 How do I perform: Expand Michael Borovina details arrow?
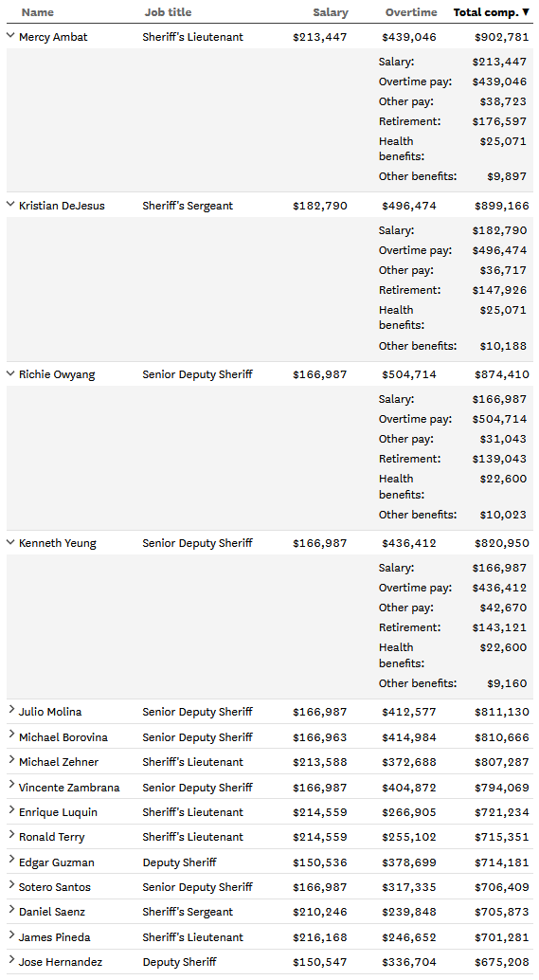11,735
